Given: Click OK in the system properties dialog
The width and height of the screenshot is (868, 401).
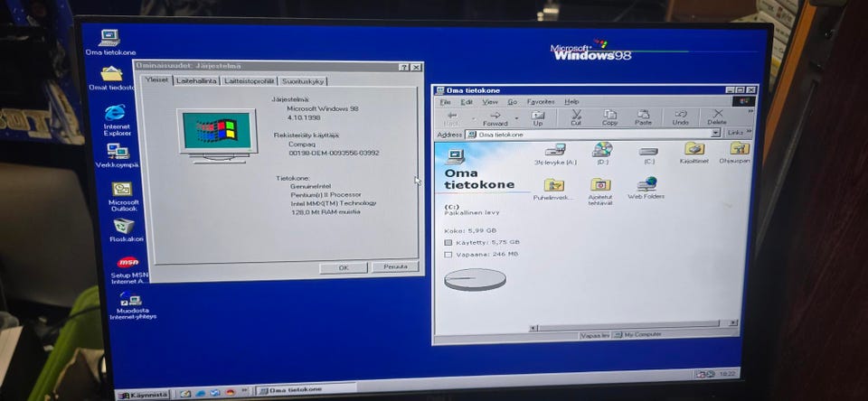Looking at the screenshot, I should (344, 267).
